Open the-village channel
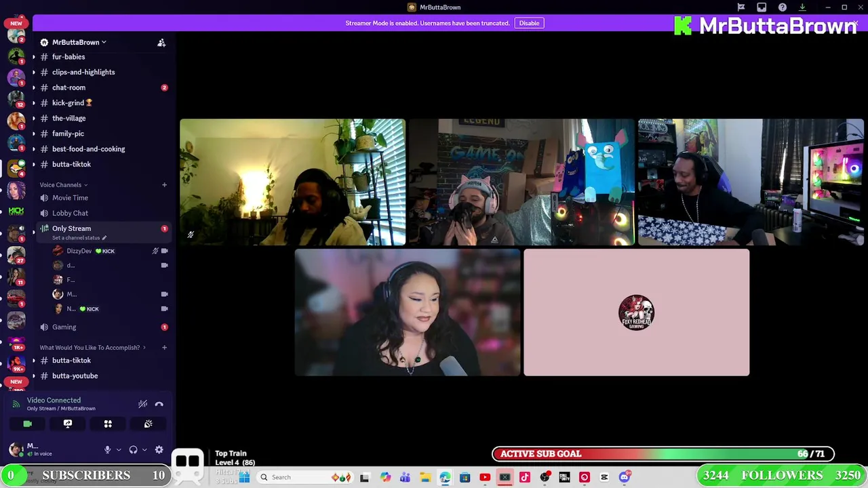The width and height of the screenshot is (868, 488). click(69, 118)
